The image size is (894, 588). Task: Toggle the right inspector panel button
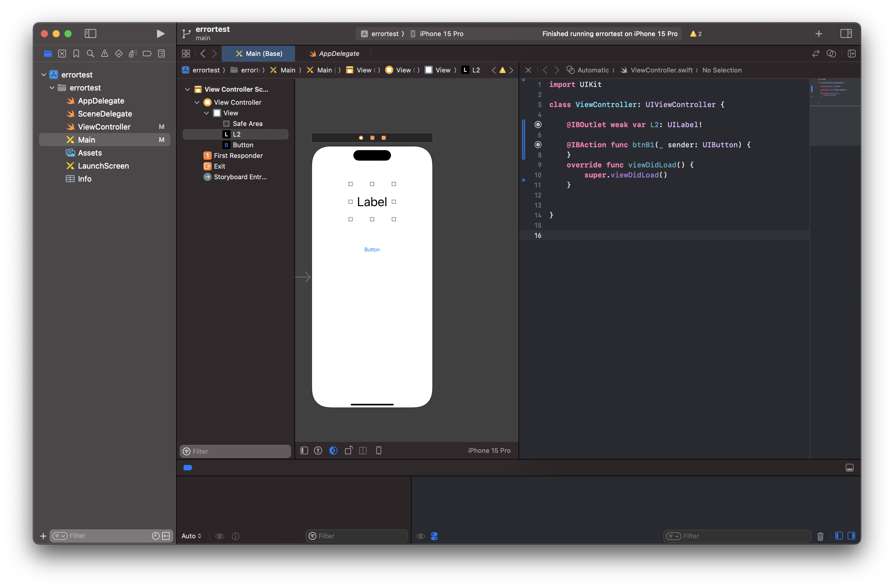coord(846,34)
